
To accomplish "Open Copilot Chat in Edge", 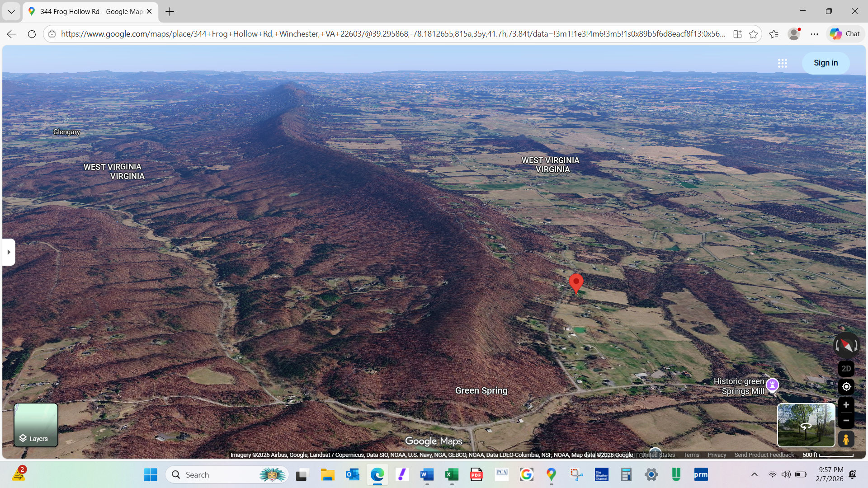I will (845, 34).
